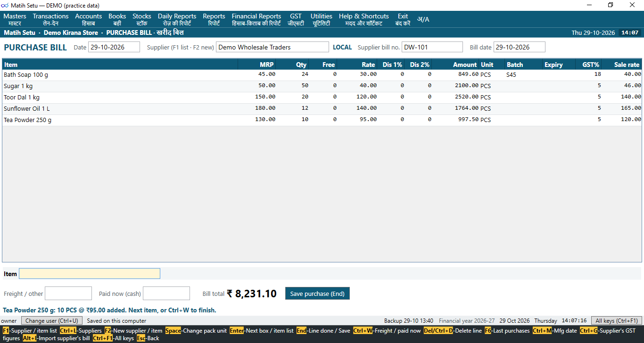Select the Sugar 1 kg item
644x343 pixels.
point(322,86)
